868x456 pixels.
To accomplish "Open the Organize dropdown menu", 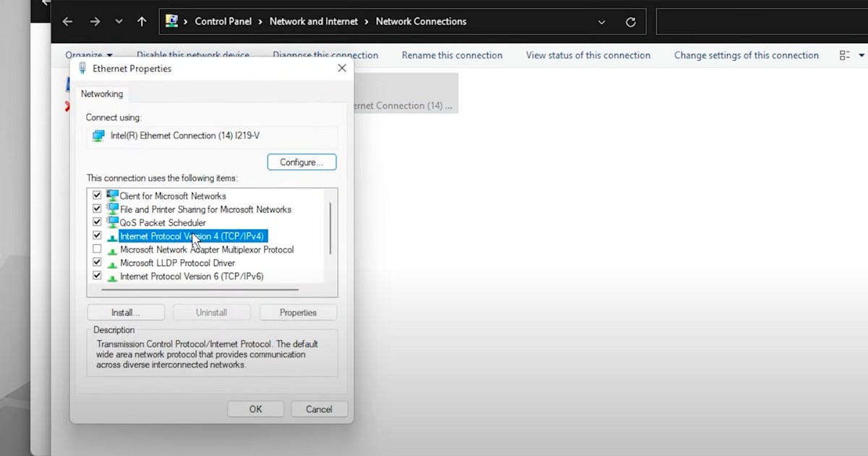I will 88,56.
